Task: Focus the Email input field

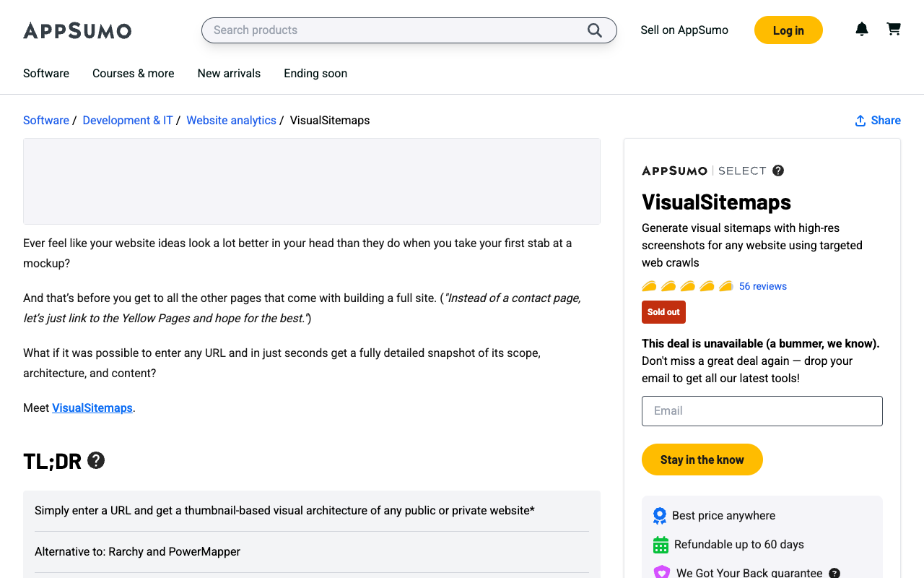Action: [762, 411]
